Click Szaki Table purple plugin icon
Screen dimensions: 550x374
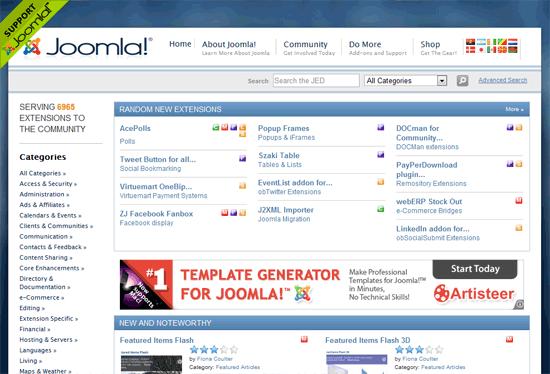click(381, 154)
